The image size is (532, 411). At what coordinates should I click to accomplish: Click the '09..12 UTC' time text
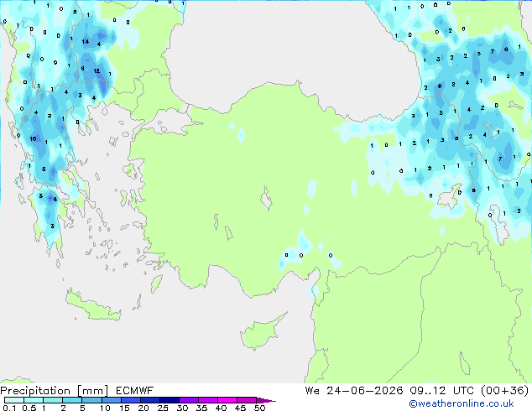coord(441,391)
